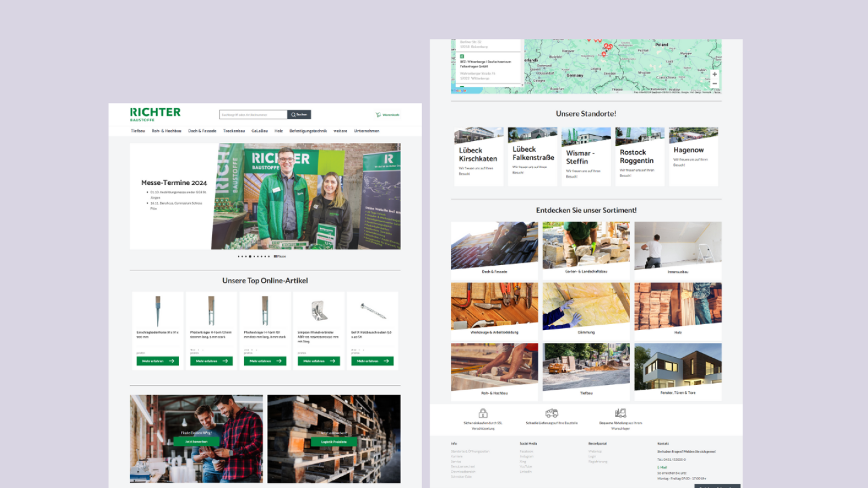Select the Dämmung category tile
Screen dimensions: 868x488
pos(586,310)
